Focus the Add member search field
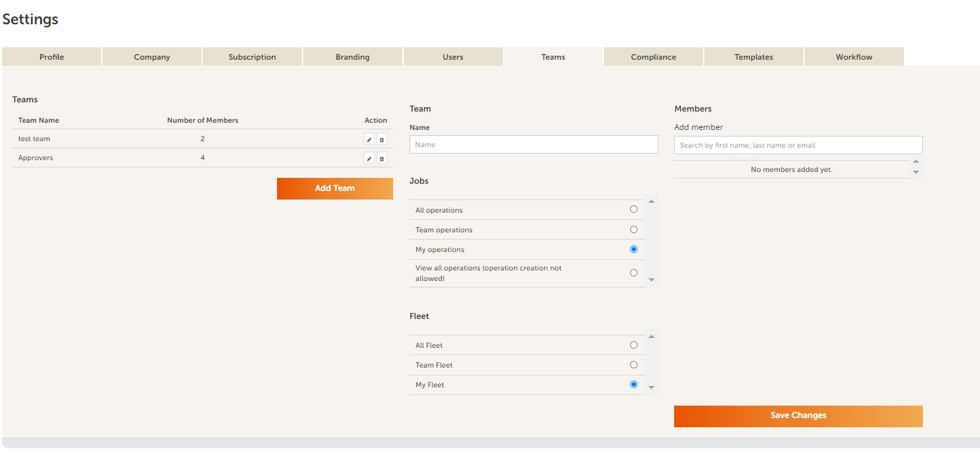This screenshot has height=466, width=980. point(798,145)
